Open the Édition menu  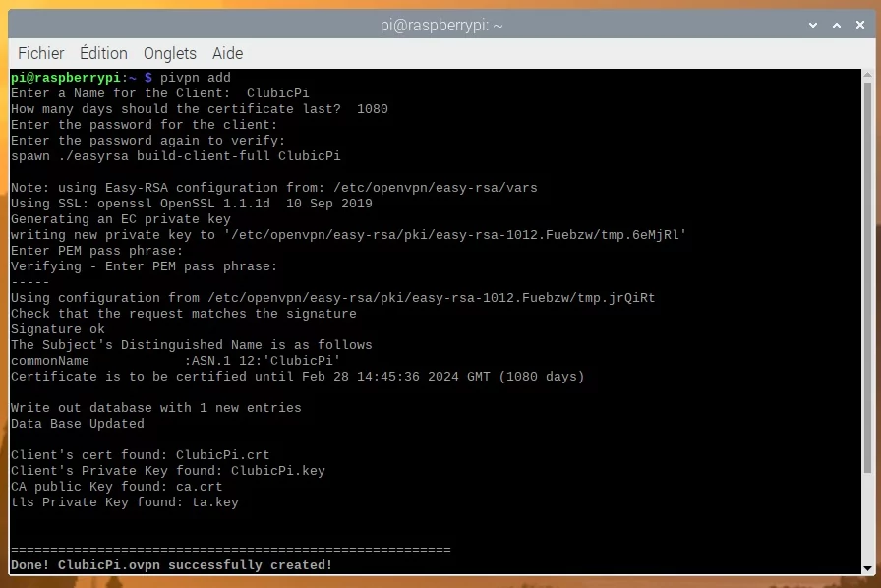click(x=103, y=53)
